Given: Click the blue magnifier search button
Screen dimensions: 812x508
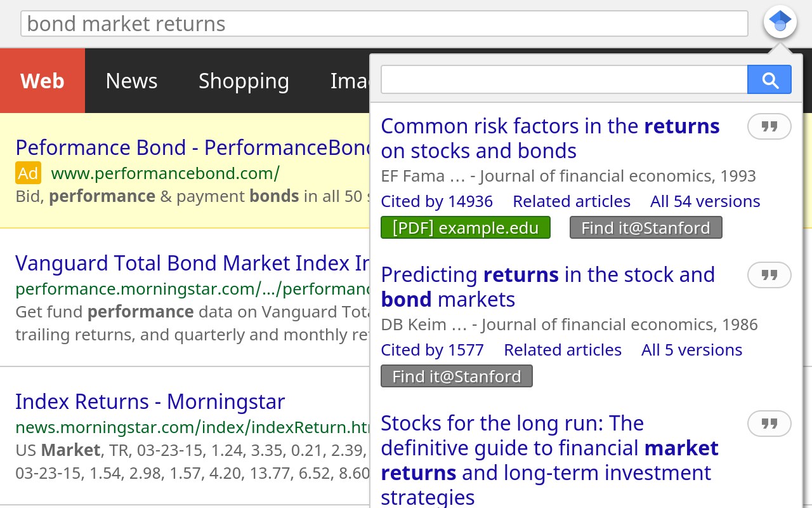Looking at the screenshot, I should click(x=769, y=80).
